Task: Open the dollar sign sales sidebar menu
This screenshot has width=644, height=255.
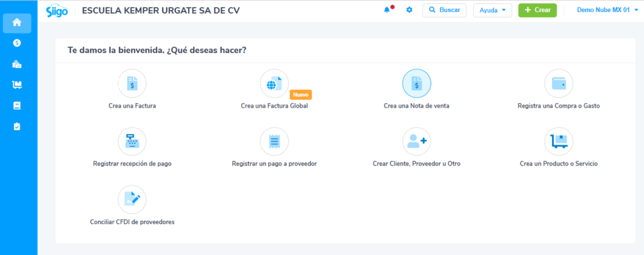Action: pos(17,43)
